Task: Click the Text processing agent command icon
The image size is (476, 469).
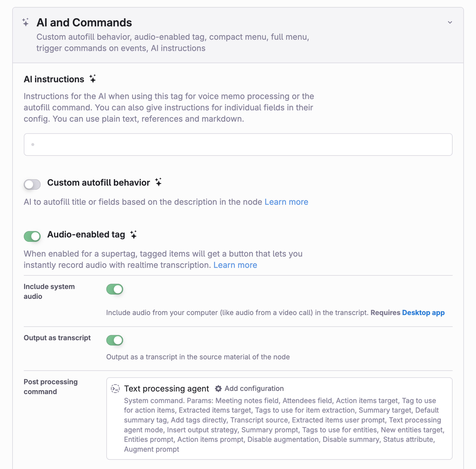Action: tap(115, 388)
